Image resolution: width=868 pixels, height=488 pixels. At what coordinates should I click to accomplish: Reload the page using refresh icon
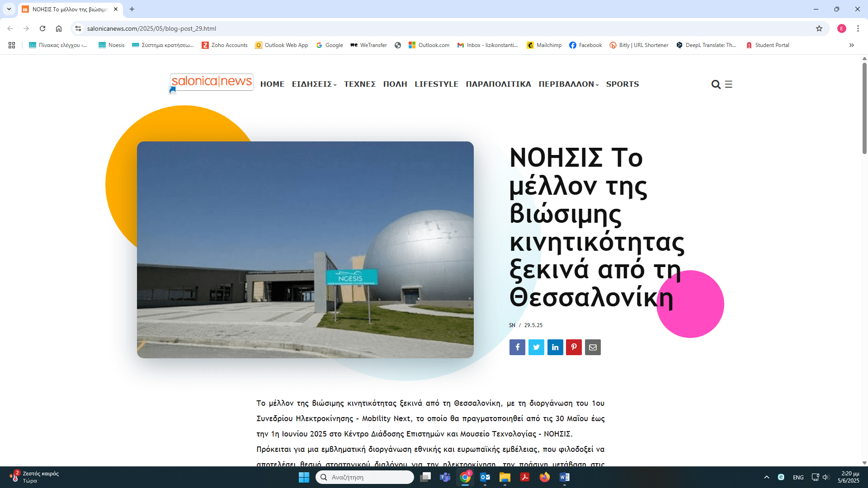(x=42, y=28)
